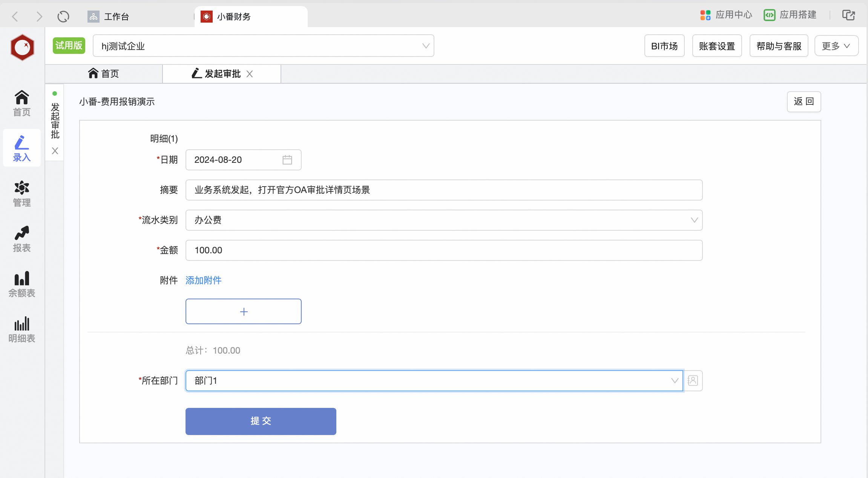Image resolution: width=868 pixels, height=478 pixels.
Task: Click the 日期 date field
Action: pos(244,160)
